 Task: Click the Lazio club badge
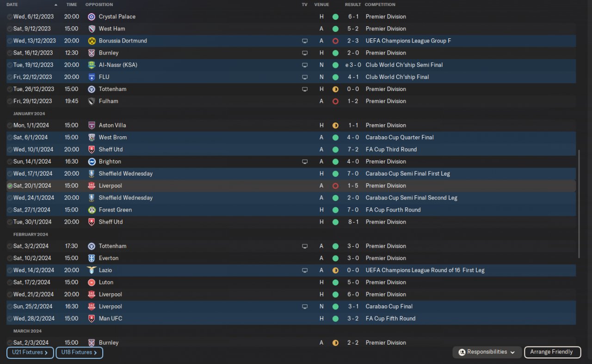click(92, 270)
